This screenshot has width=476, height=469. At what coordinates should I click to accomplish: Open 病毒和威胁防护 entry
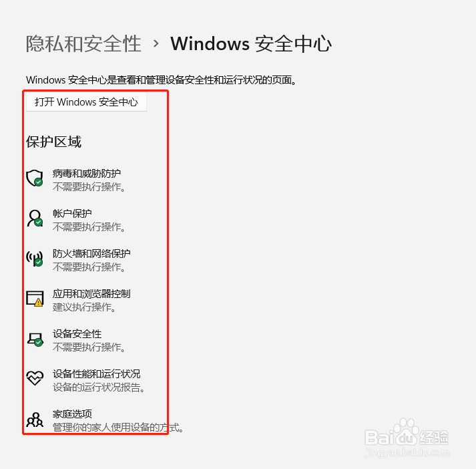click(x=87, y=174)
